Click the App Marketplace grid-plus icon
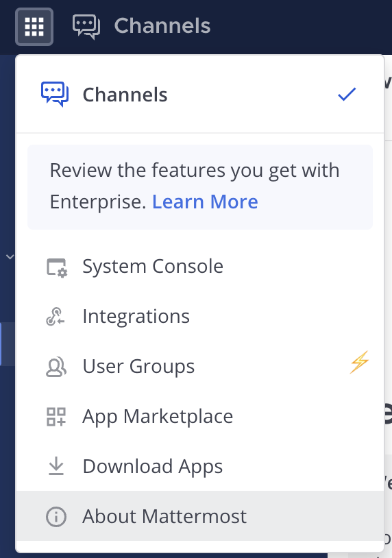 (x=56, y=417)
